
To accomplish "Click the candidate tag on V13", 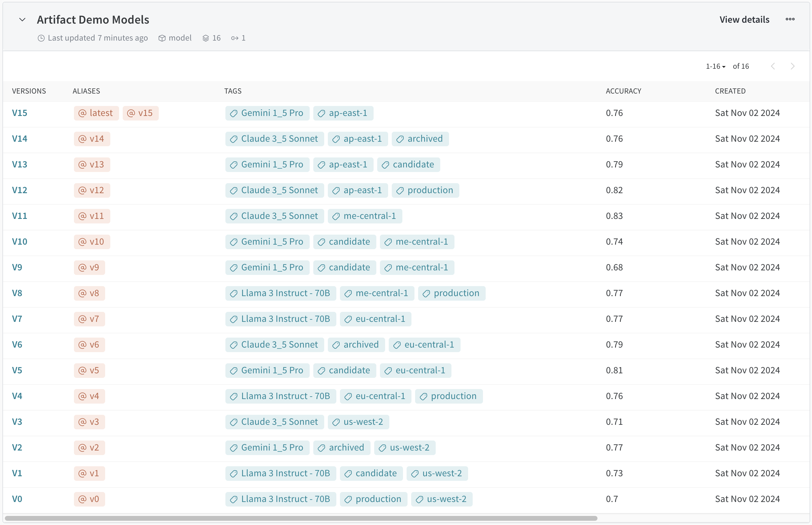I will (409, 165).
